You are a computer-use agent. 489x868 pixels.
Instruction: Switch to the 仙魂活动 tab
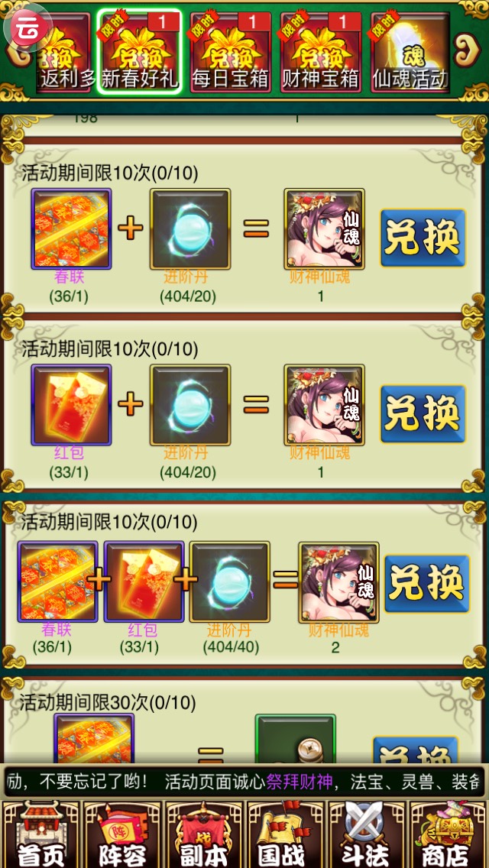(x=410, y=52)
